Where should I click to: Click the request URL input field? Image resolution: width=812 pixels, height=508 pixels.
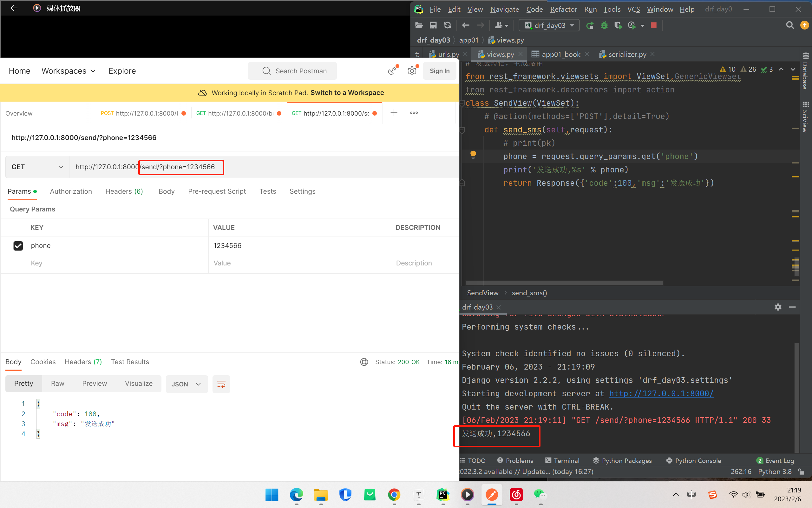[264, 167]
